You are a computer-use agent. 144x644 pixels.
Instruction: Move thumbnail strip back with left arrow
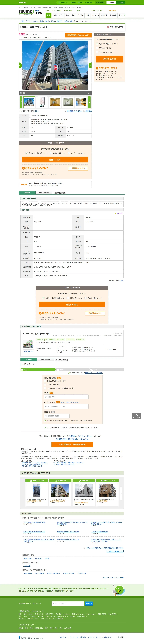(21, 102)
